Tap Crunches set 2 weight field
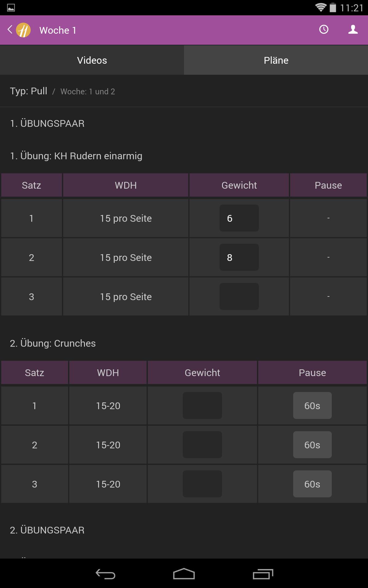This screenshot has width=368, height=588. pyautogui.click(x=202, y=445)
